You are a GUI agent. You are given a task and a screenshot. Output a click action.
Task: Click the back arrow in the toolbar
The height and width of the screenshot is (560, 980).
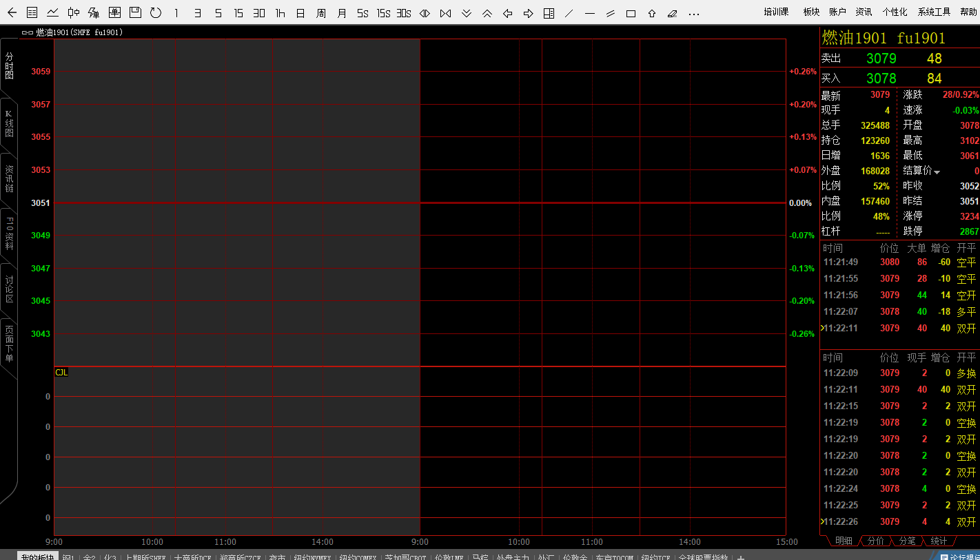pyautogui.click(x=12, y=12)
